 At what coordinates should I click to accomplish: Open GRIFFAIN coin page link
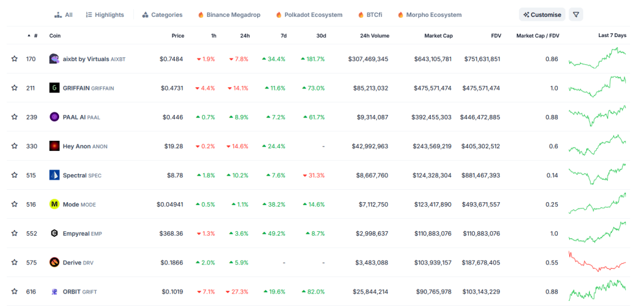(x=88, y=88)
